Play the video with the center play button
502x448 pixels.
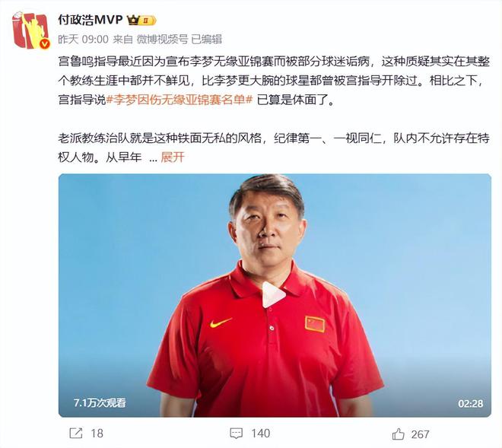(x=272, y=295)
